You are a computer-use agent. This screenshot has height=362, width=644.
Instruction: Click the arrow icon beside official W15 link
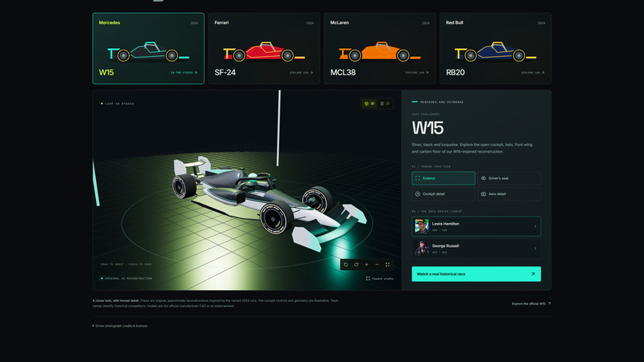click(549, 303)
